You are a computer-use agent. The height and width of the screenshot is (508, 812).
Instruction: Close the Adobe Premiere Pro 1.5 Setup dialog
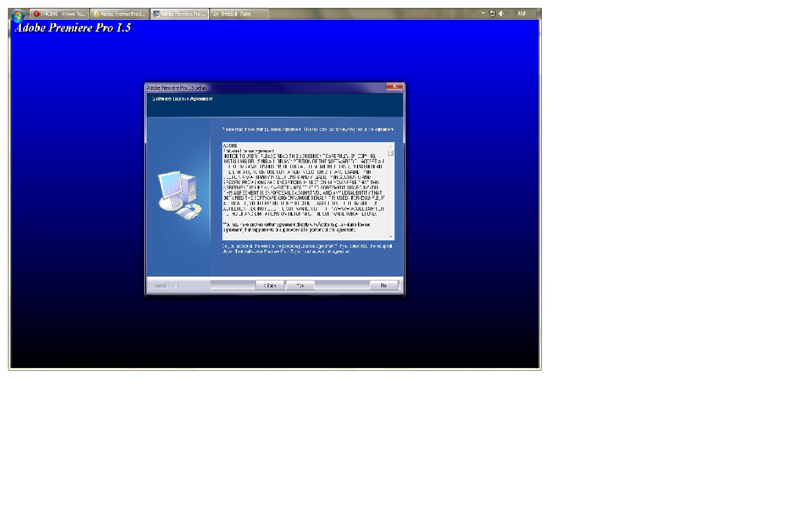395,86
